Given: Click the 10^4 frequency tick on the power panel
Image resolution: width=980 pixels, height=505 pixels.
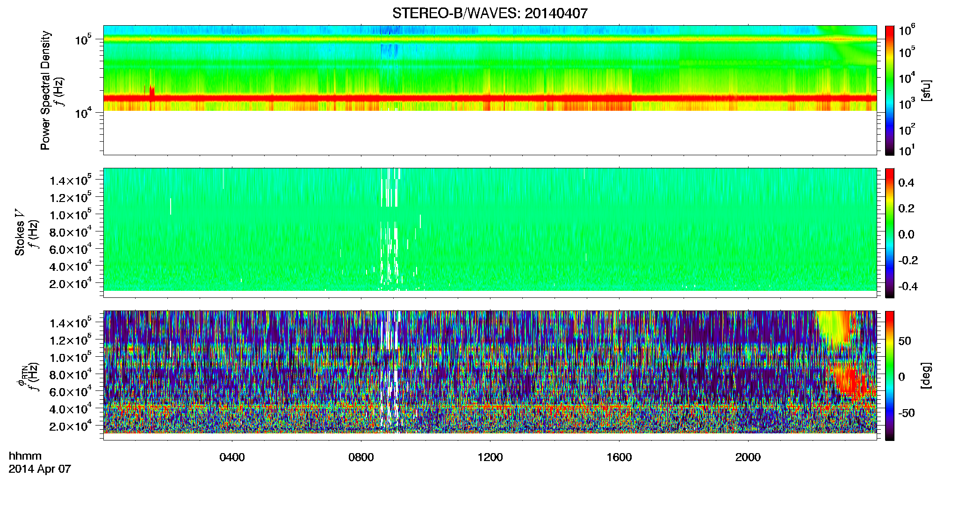Looking at the screenshot, I should 83,113.
